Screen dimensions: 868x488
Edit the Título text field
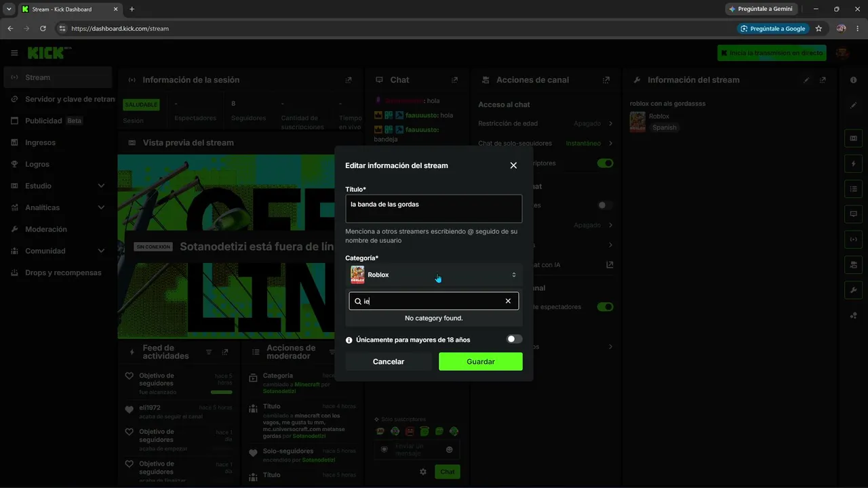pos(434,209)
